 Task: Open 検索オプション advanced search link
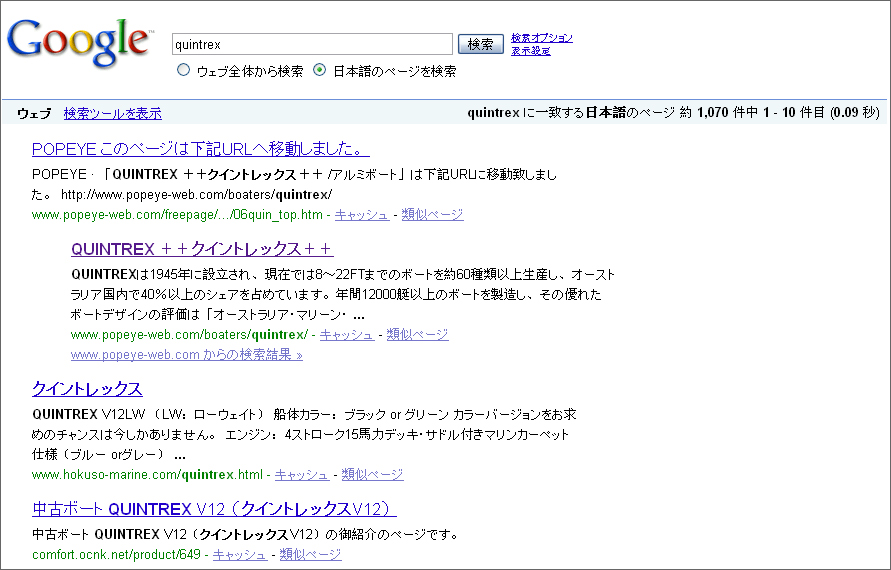(542, 38)
